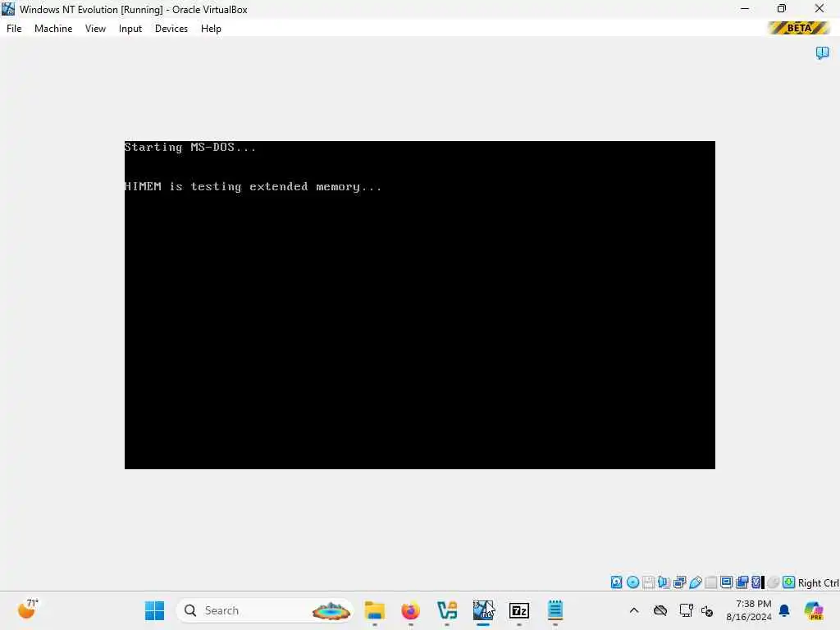Viewport: 840px width, 630px height.
Task: Open the View menu
Action: pos(95,29)
